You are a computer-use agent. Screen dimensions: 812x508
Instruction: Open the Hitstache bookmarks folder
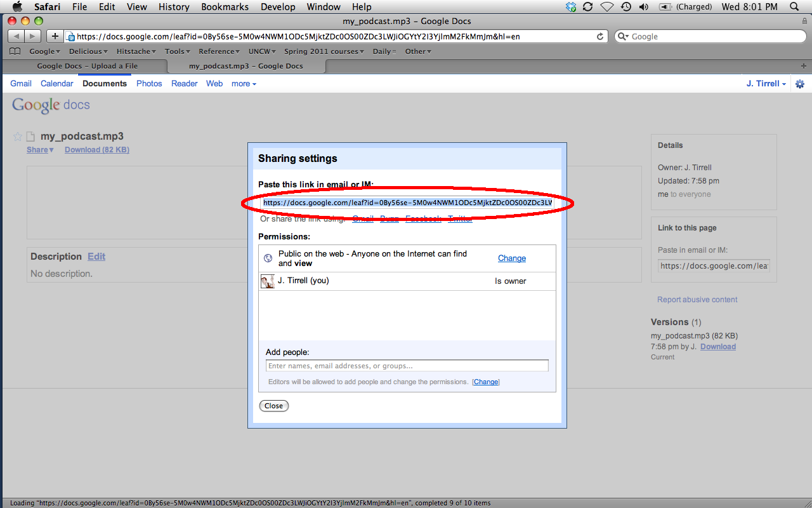pos(136,51)
